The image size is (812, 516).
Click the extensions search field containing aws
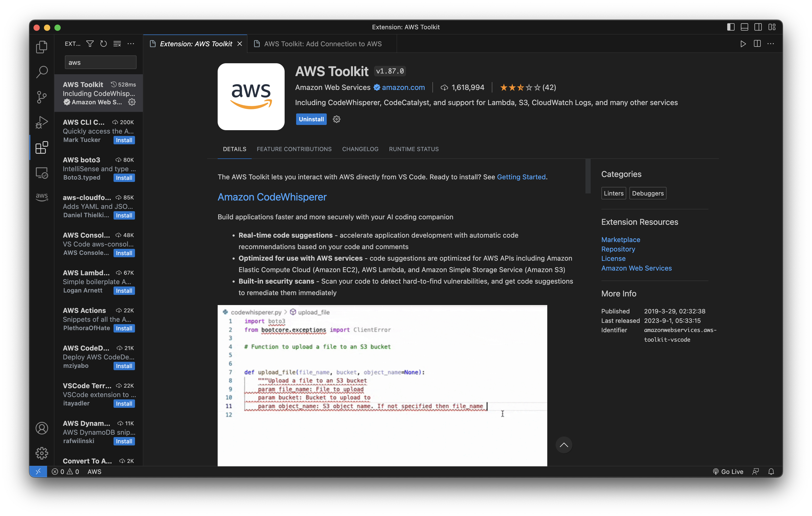(100, 62)
